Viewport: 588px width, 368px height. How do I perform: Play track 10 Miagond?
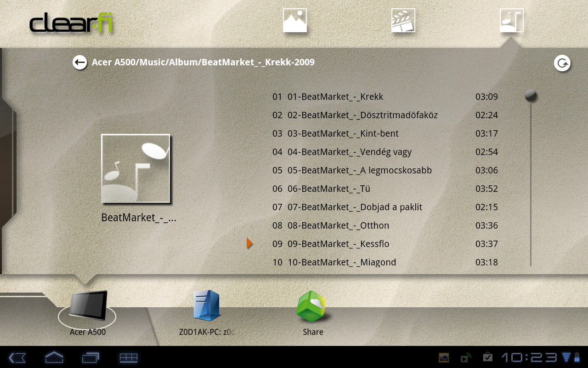point(342,262)
